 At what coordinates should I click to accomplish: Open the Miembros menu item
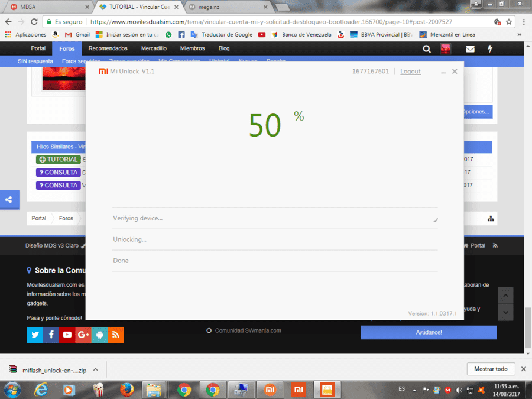click(192, 48)
